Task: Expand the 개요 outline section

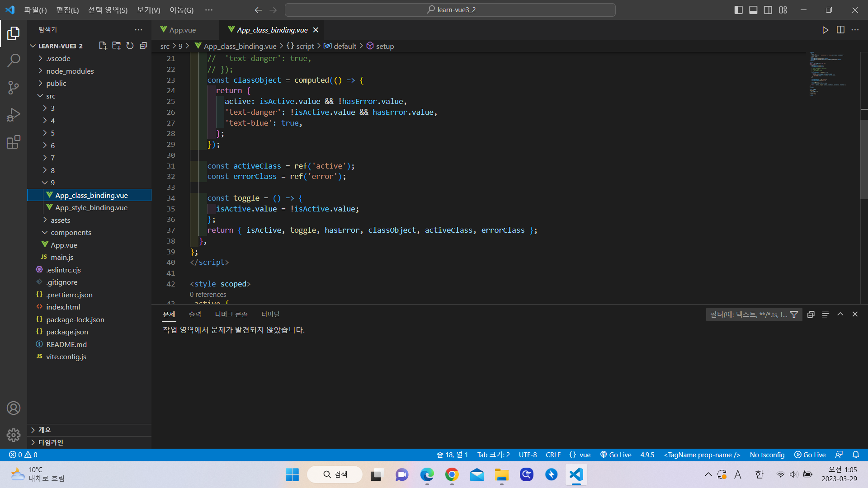Action: [89, 430]
